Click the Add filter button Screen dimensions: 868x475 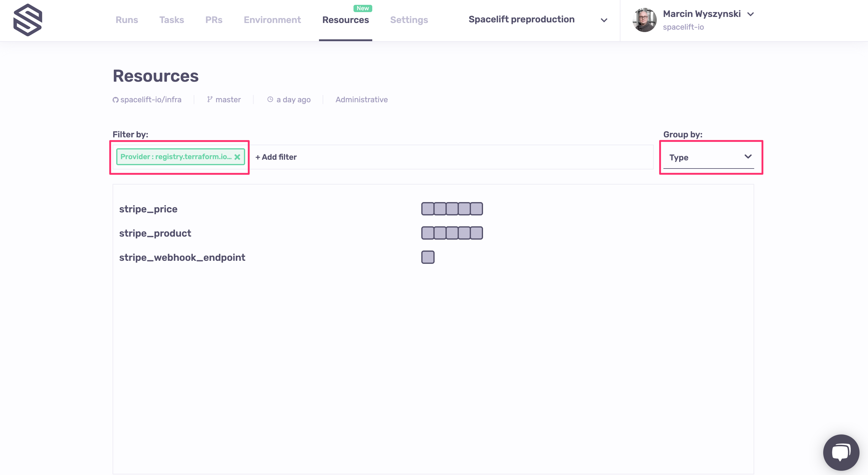pos(276,157)
